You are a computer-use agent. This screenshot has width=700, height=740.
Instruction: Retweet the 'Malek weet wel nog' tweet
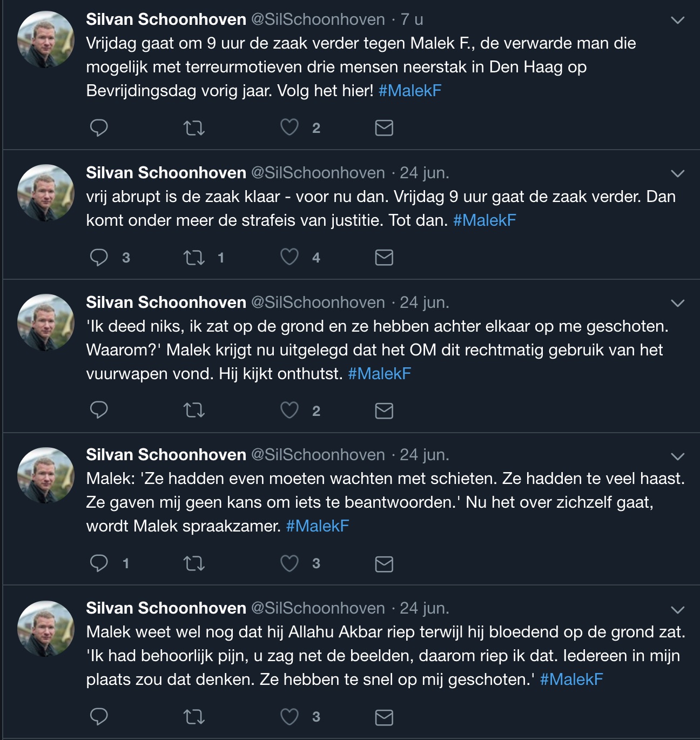[194, 717]
